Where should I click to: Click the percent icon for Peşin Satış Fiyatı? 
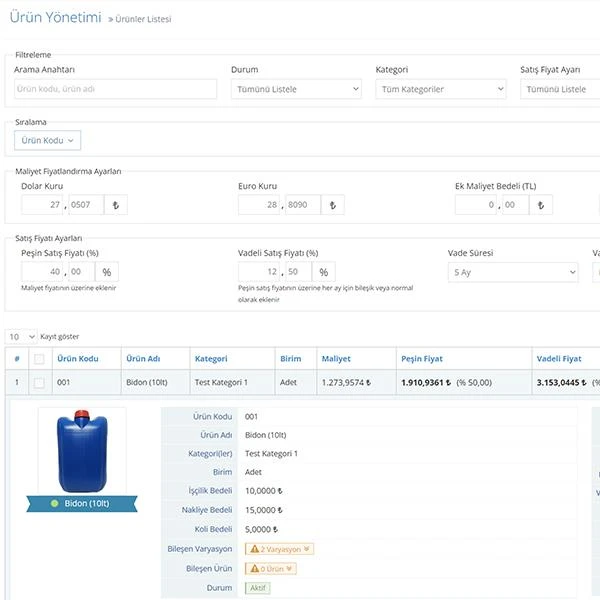[105, 272]
